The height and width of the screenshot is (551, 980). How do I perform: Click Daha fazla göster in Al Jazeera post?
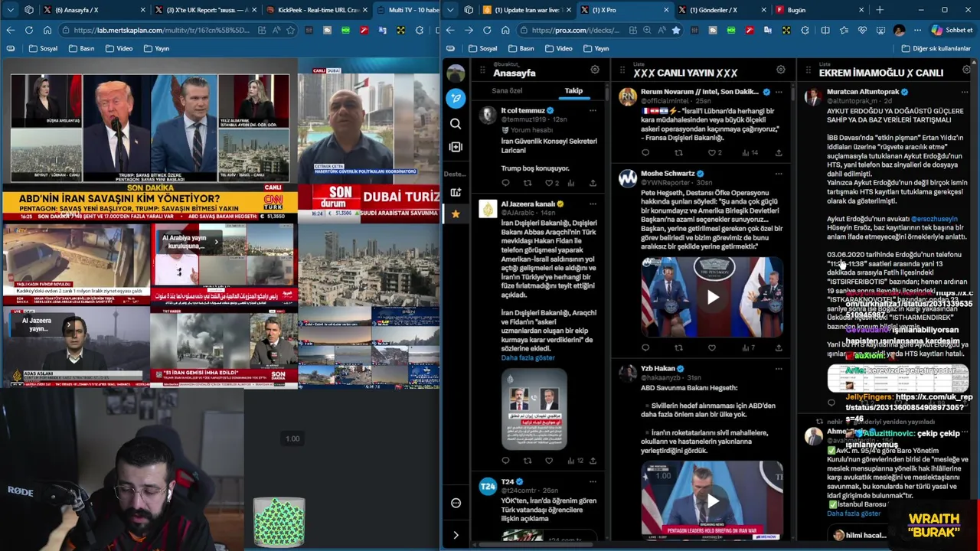pos(528,357)
